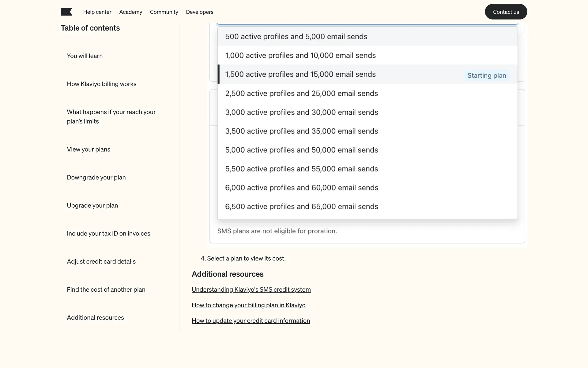Screen dimensions: 588x368
Task: Go to Downgrade your plan in contents
Action: click(x=96, y=178)
